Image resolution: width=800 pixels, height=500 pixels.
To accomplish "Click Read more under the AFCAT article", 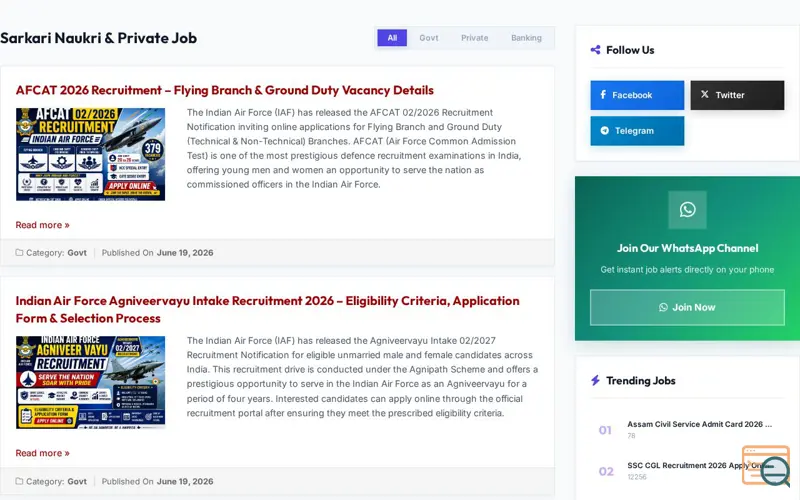I will 42,225.
